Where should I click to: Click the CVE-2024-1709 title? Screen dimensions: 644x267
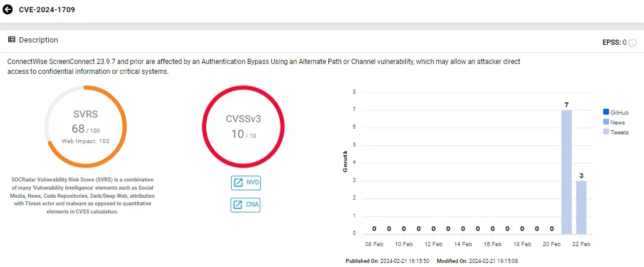tap(47, 9)
